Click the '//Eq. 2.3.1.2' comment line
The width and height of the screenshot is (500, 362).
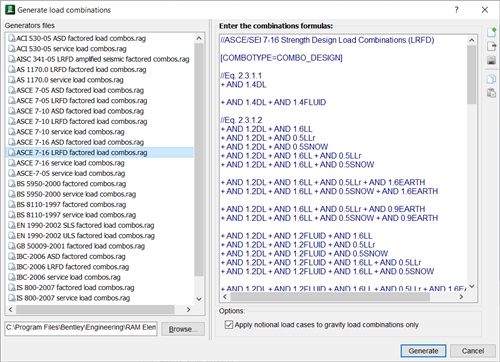coord(241,120)
